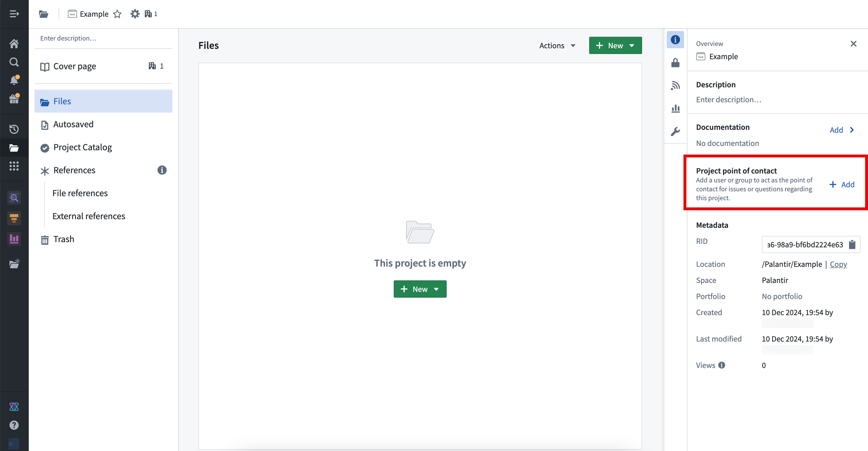Copy the project location link
Viewport: 868px width, 451px height.
click(838, 264)
